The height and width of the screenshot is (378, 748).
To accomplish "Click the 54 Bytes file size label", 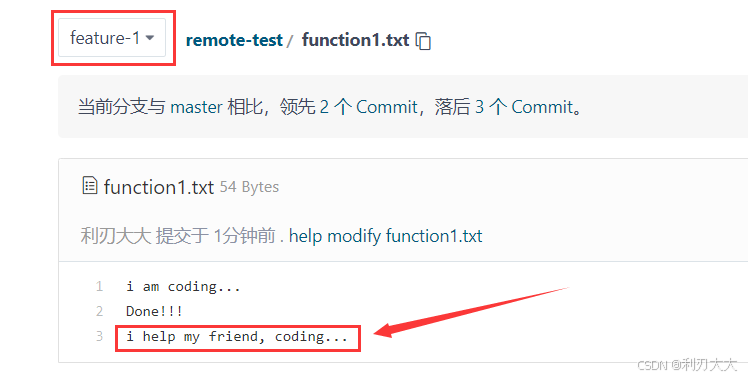I will coord(249,187).
